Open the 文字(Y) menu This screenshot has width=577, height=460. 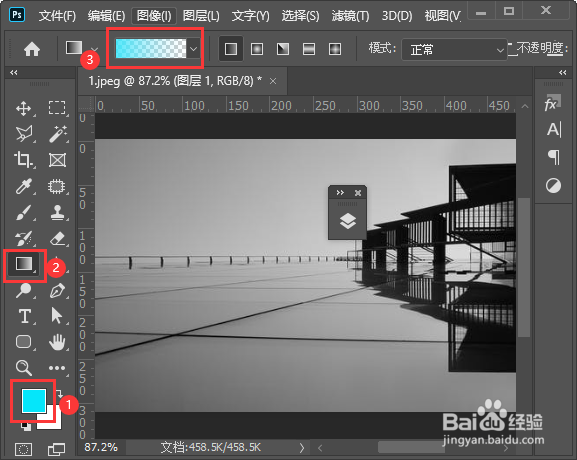(251, 16)
